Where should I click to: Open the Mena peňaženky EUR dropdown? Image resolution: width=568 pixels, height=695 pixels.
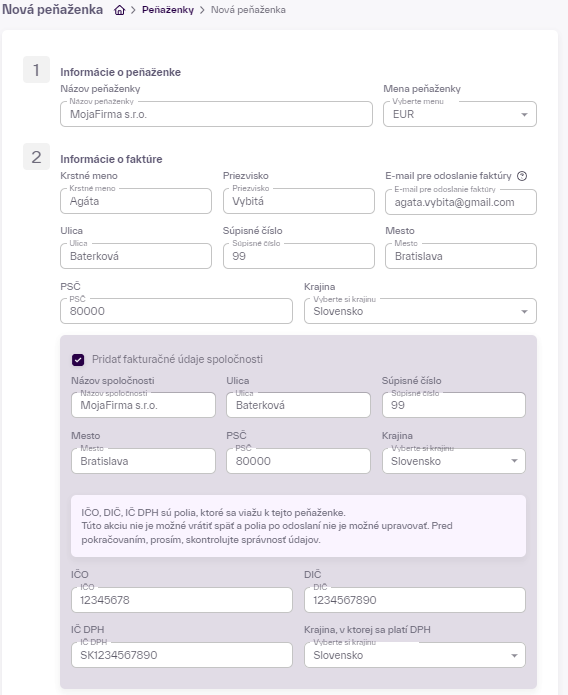point(460,114)
